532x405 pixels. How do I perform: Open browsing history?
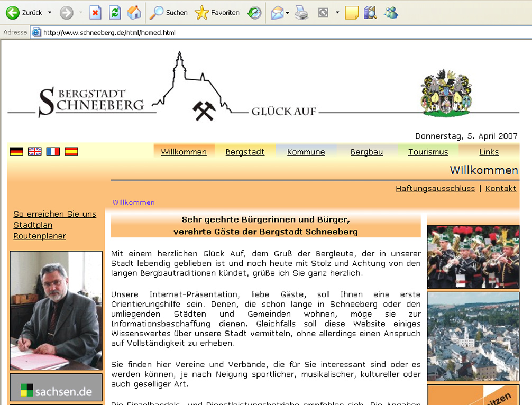(255, 13)
